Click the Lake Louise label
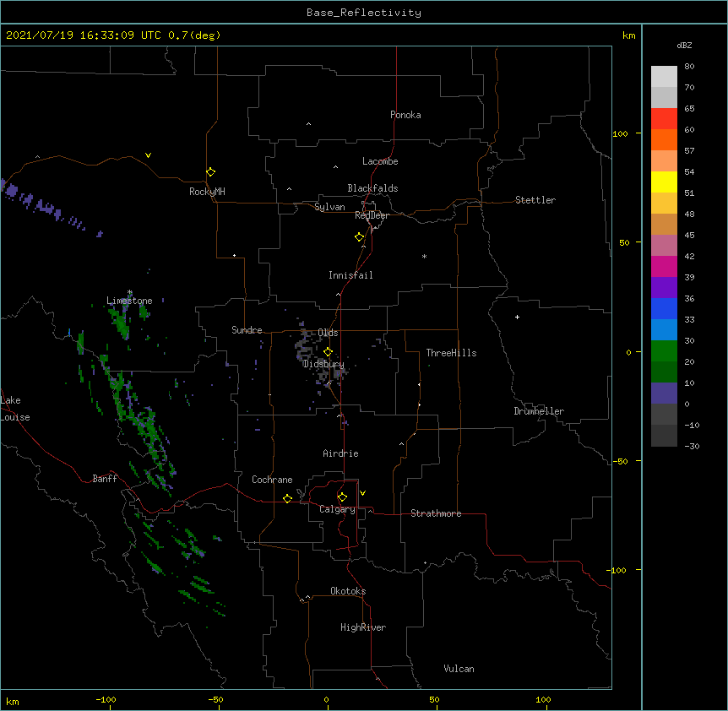The width and height of the screenshot is (728, 711). click(15, 409)
